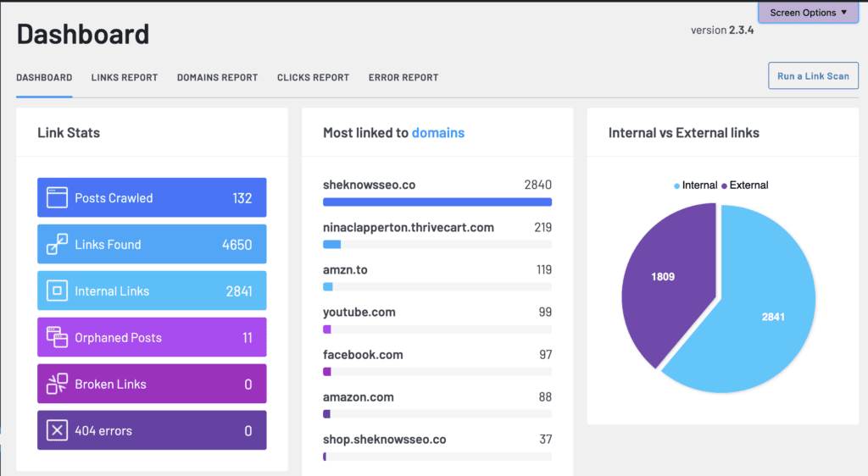Click the Broken Links icon

(57, 384)
